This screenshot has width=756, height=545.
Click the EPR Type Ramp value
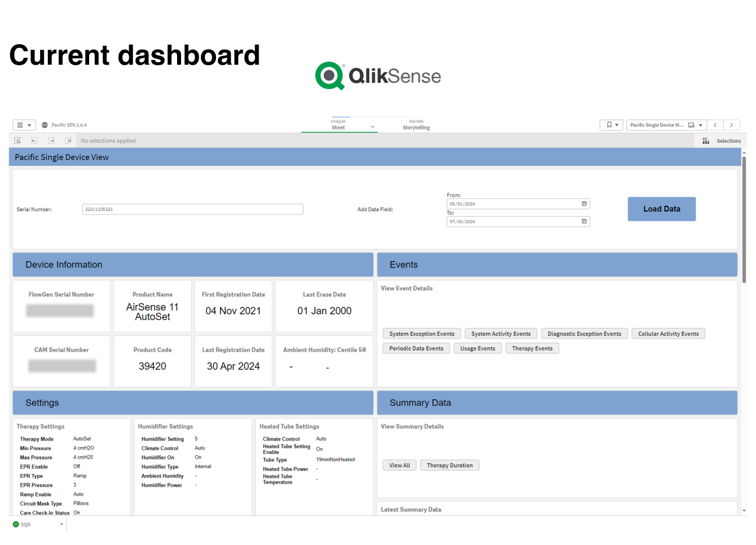click(80, 476)
